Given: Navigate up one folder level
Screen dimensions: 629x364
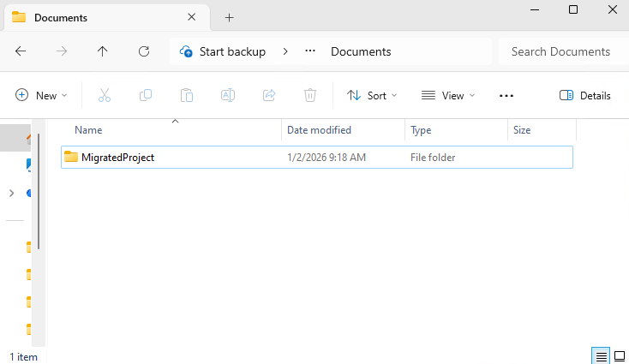Looking at the screenshot, I should click(103, 51).
